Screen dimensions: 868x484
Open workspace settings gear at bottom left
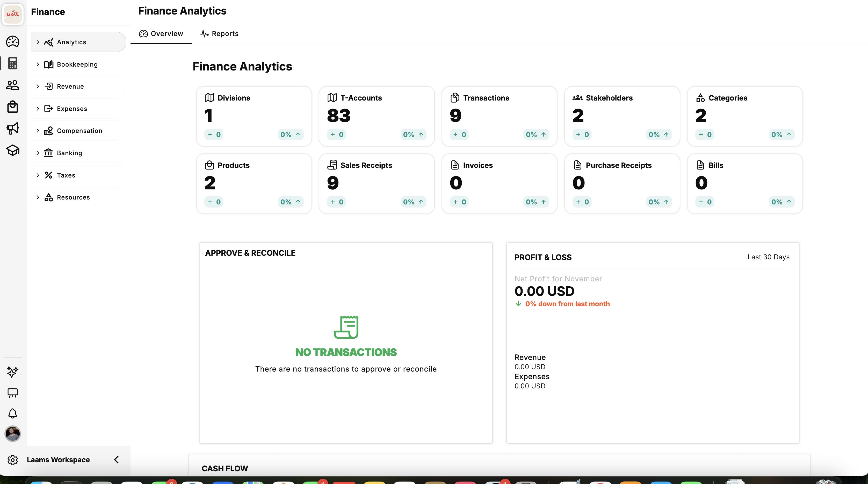pos(12,460)
